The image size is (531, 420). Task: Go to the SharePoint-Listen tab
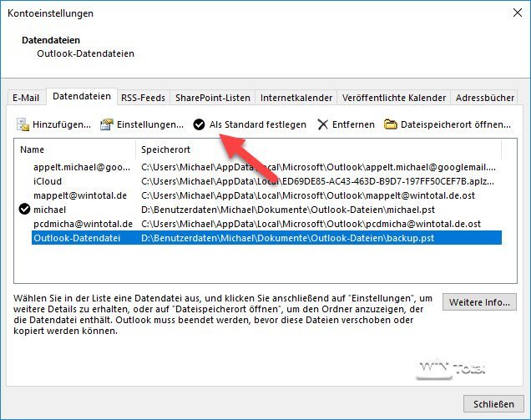click(213, 98)
